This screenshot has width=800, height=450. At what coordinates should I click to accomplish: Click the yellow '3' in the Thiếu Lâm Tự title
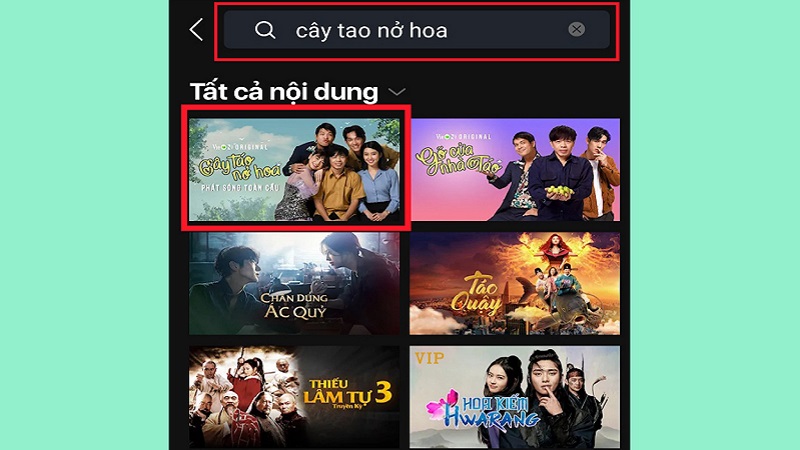coord(383,392)
